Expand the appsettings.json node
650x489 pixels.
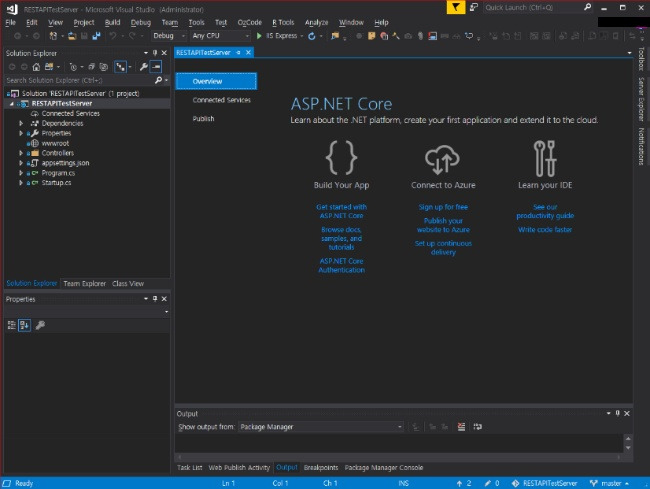pos(21,163)
